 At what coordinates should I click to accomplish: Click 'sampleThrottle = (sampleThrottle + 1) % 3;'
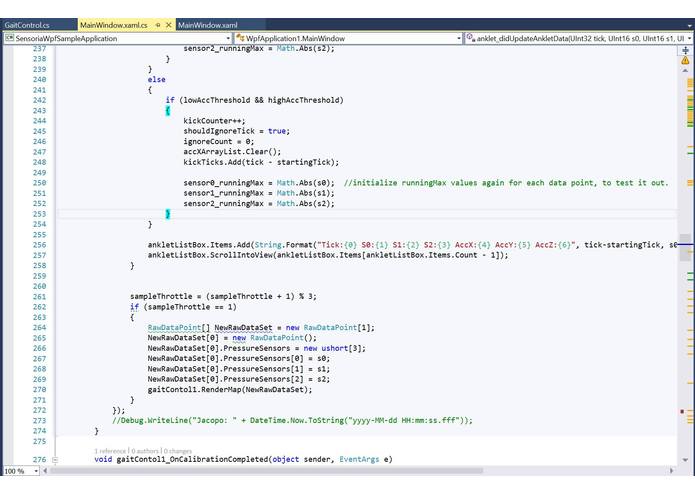click(223, 296)
